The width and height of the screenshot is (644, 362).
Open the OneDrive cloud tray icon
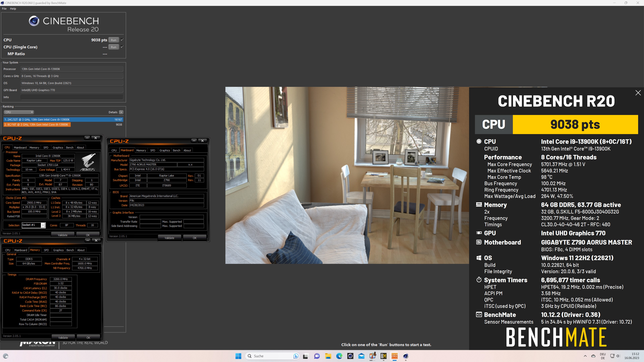click(593, 356)
